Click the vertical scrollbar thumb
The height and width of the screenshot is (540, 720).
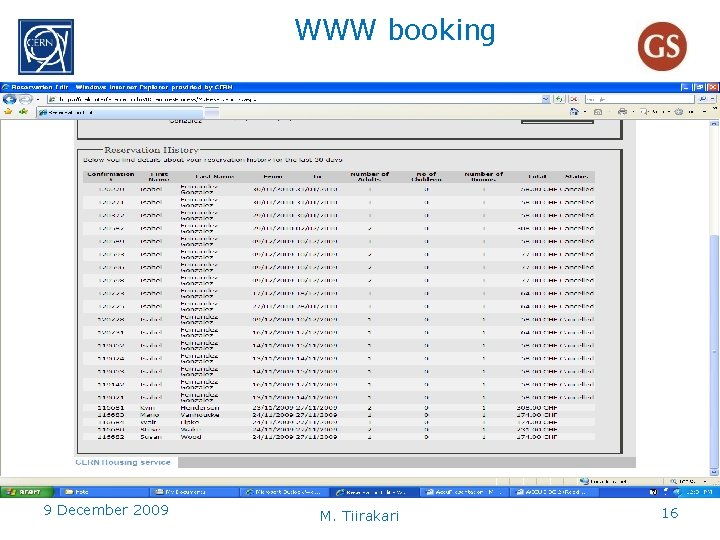pyautogui.click(x=714, y=351)
